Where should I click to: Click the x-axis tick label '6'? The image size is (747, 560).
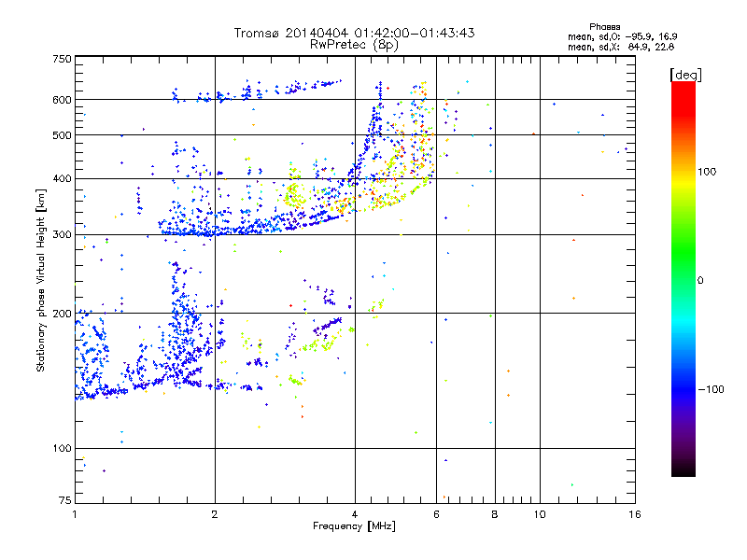coord(436,514)
